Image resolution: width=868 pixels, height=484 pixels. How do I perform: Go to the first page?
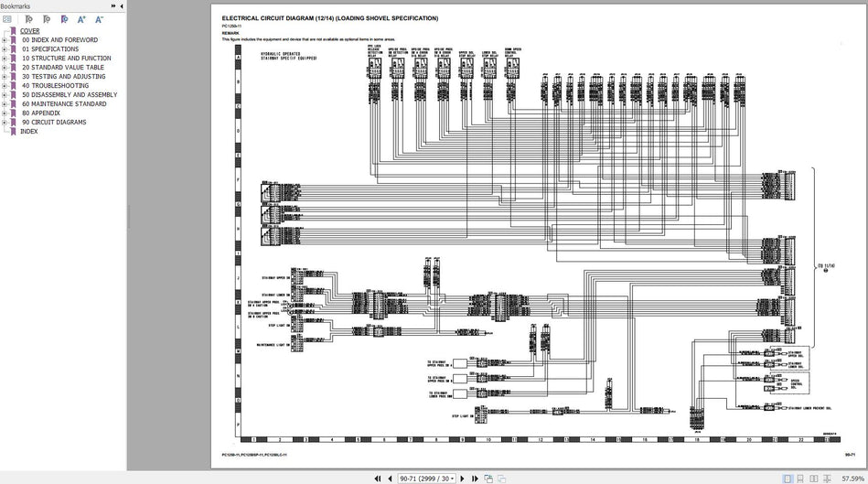(x=377, y=478)
